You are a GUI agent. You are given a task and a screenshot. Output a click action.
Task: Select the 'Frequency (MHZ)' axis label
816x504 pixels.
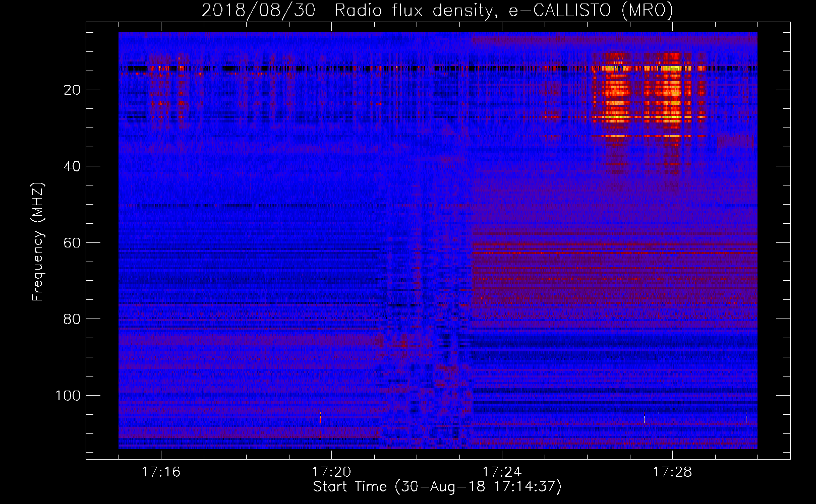pos(38,242)
